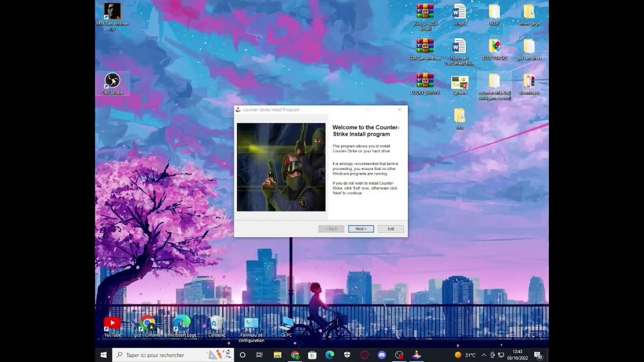Select the downloads desktop icon
This screenshot has height=362, width=644.
(529, 83)
